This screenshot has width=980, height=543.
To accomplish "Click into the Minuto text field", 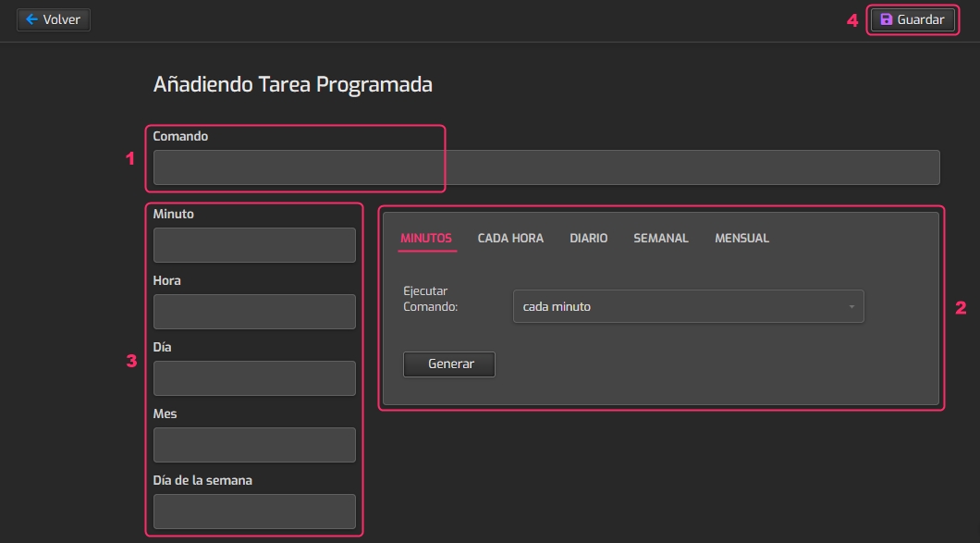I will click(254, 245).
